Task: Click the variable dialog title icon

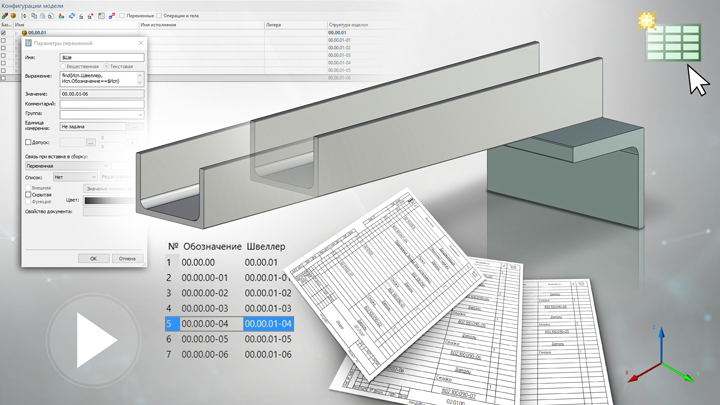Action: [28, 43]
